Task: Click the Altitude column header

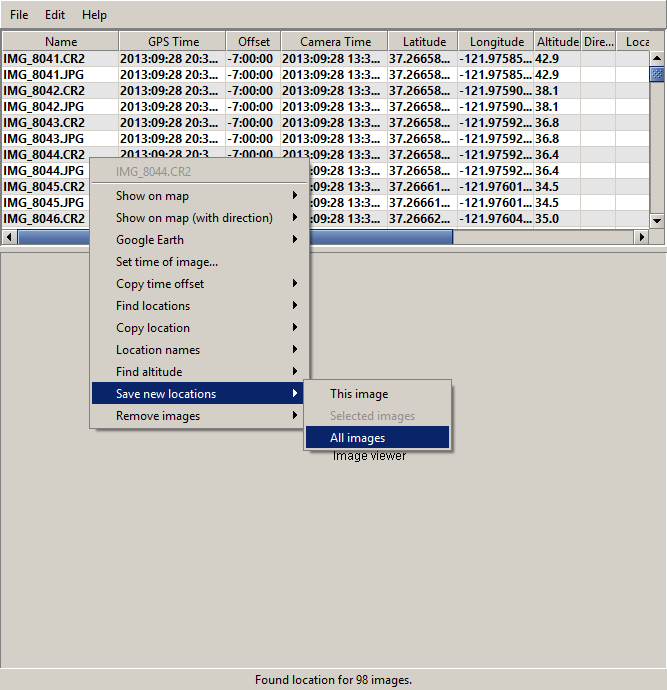Action: click(557, 42)
